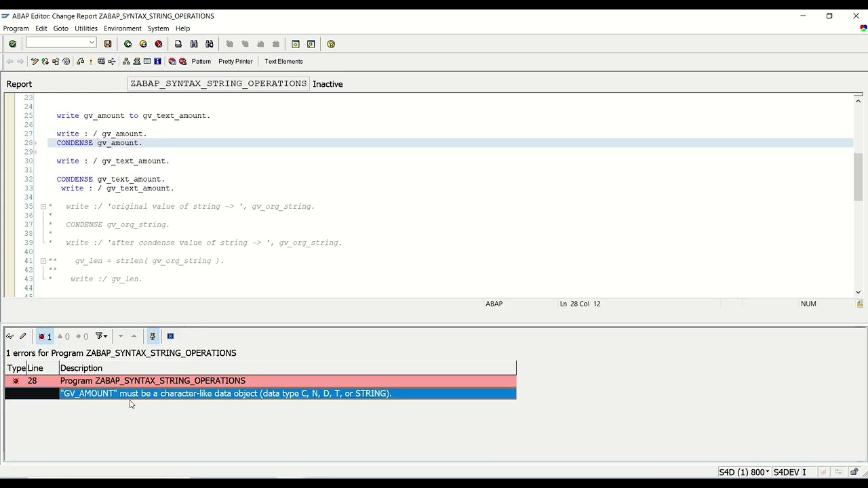Image resolution: width=868 pixels, height=488 pixels.
Task: Click the Other Object icon
Action: [x=56, y=62]
